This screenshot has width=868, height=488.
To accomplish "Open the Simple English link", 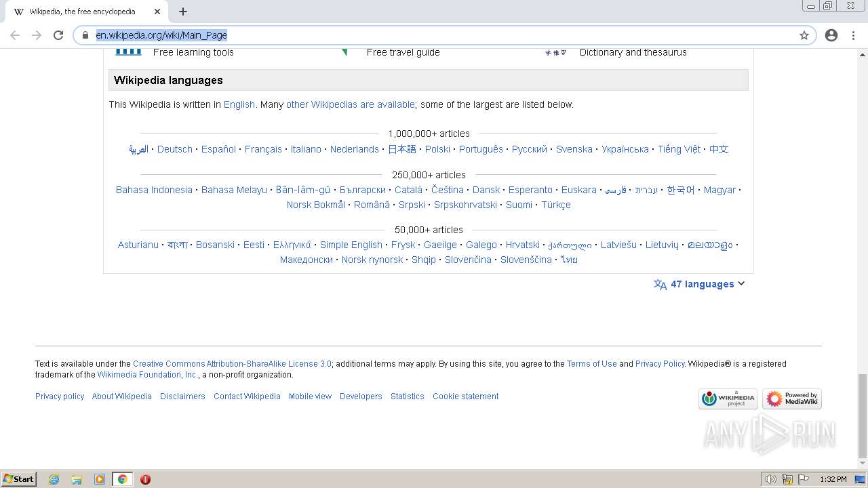I will [351, 245].
